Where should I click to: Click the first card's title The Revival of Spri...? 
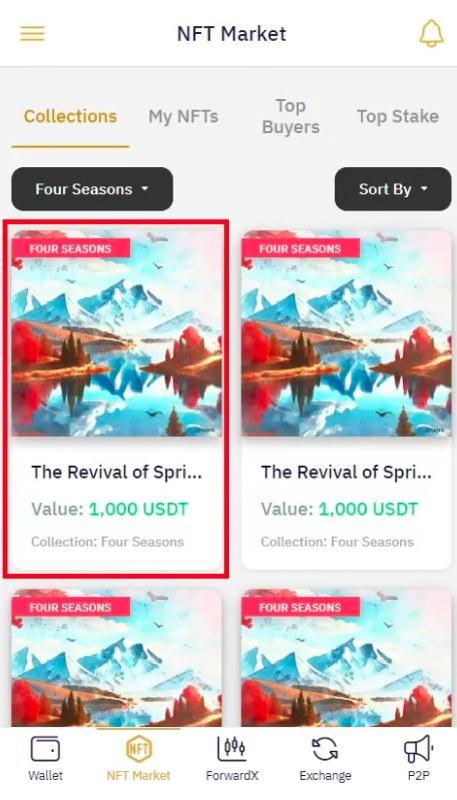[117, 472]
